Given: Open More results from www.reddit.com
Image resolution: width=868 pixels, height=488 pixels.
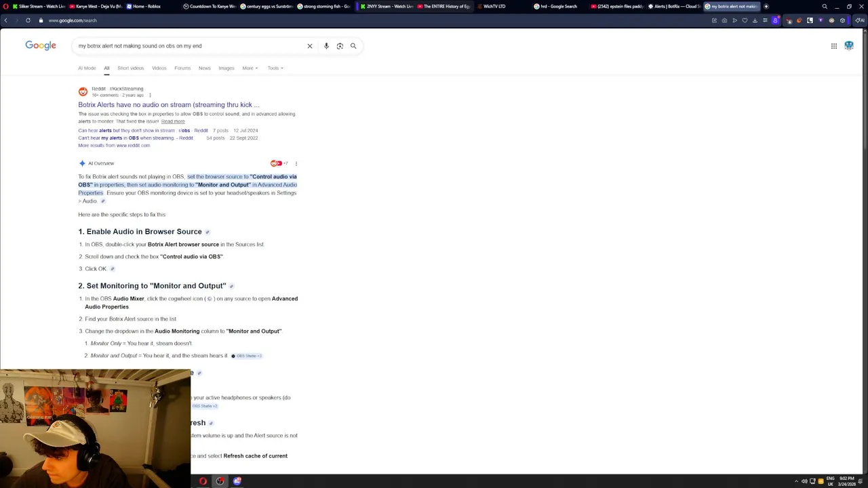Looking at the screenshot, I should [114, 145].
